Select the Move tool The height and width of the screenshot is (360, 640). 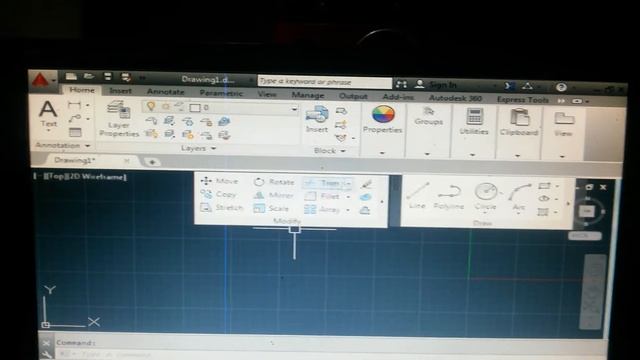[x=219, y=181]
